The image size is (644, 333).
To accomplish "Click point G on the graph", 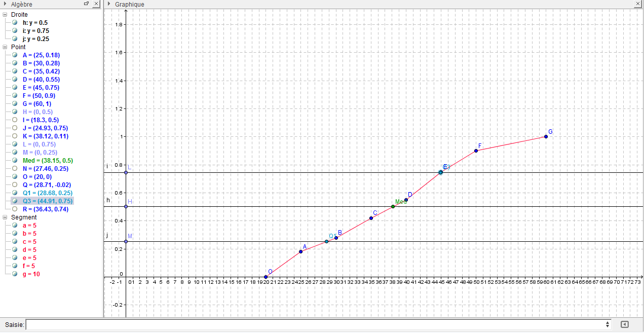I will tap(546, 136).
